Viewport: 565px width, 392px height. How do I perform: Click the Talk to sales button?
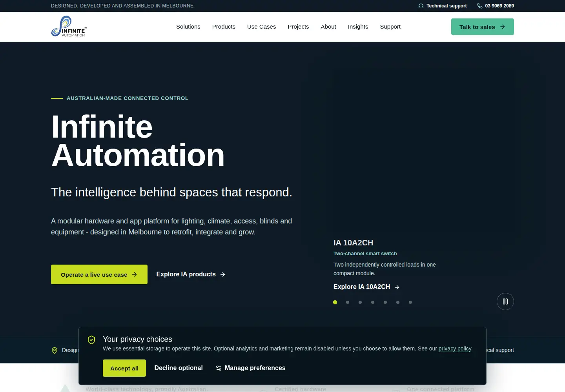(483, 27)
